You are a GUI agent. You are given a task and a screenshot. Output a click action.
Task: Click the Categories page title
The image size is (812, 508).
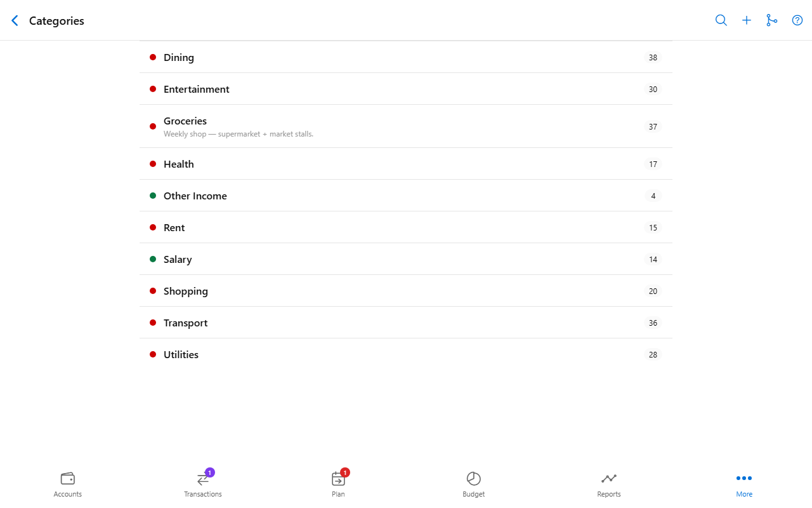(56, 20)
